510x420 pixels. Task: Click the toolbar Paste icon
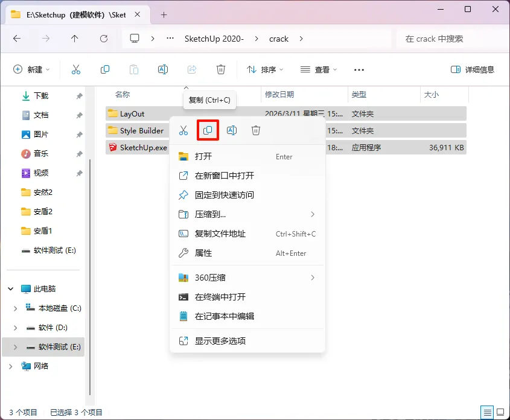tap(133, 69)
